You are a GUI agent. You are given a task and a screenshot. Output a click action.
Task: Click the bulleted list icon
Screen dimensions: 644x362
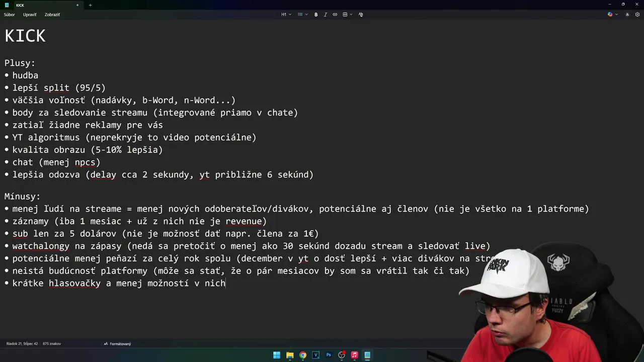click(300, 15)
